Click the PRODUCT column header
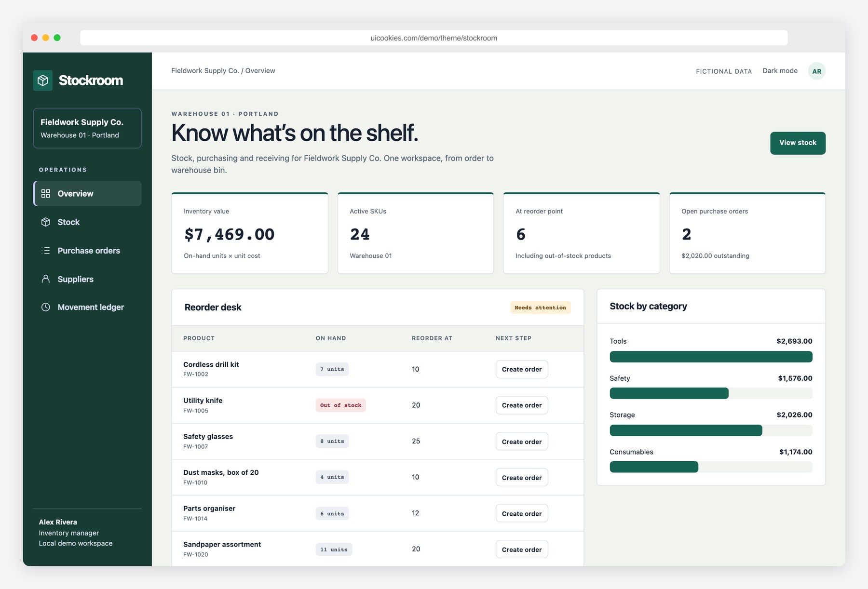This screenshot has width=868, height=589. [199, 338]
